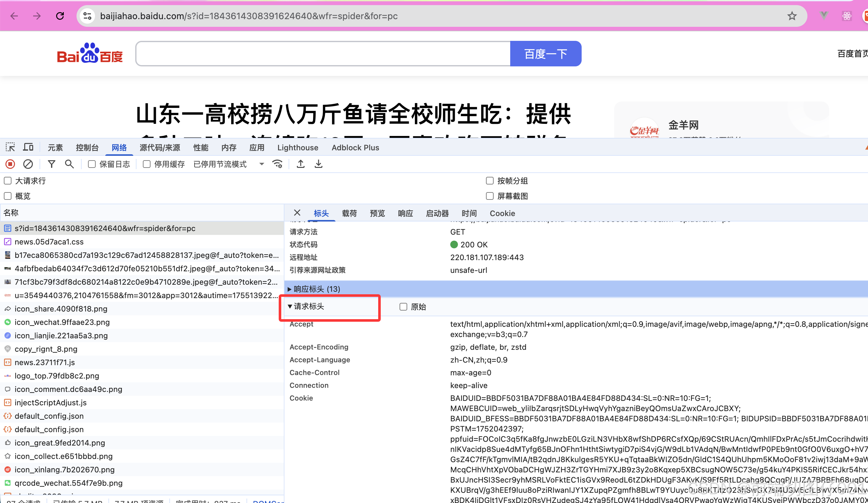Select the inspect element picker icon
The width and height of the screenshot is (868, 503).
click(x=10, y=147)
